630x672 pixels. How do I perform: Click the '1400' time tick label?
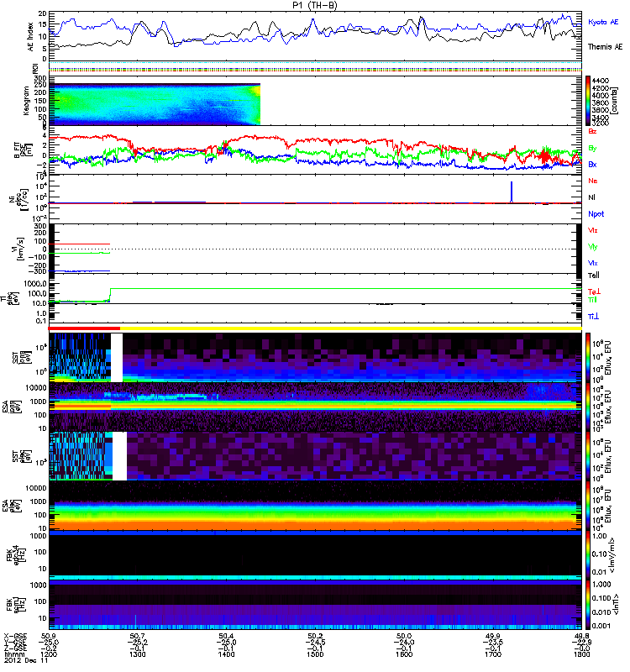[226, 654]
